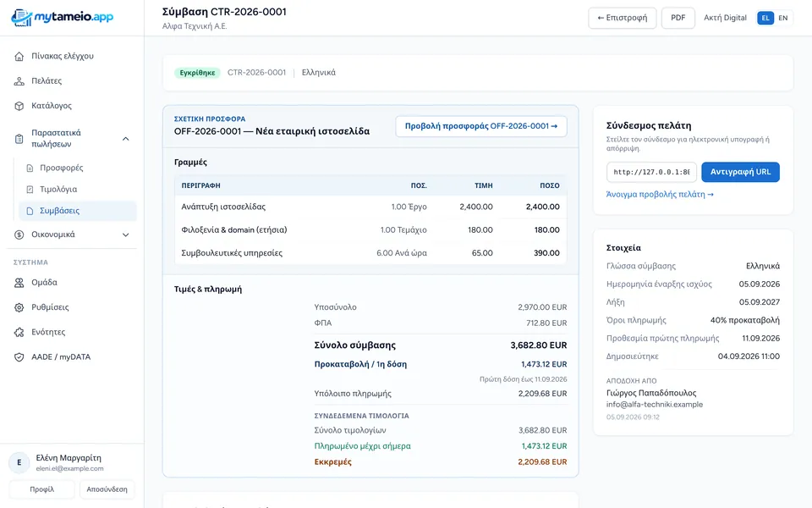Click the Ακτή Digital company name
Screen dimensions: 812x508
coord(725,18)
